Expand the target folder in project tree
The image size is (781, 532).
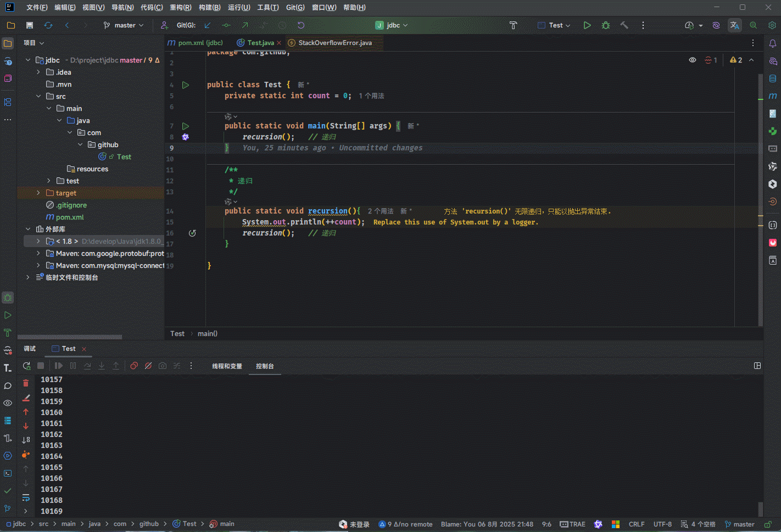38,193
